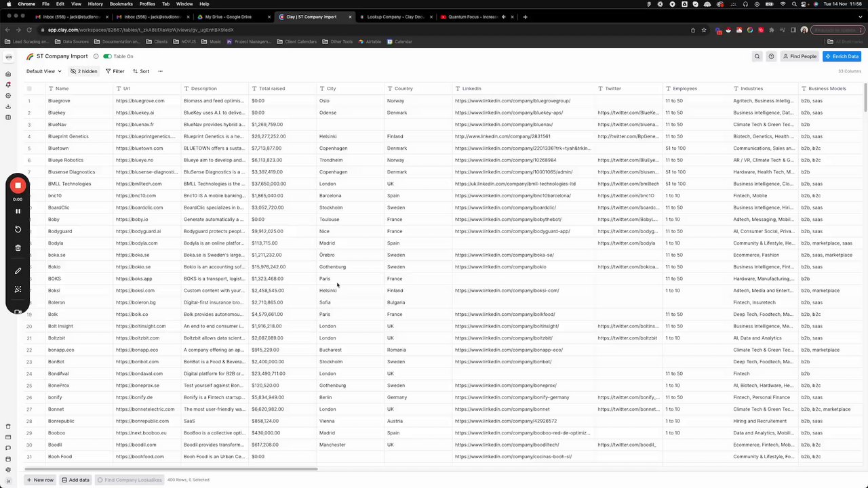Switch to My Drive - Google Drive tab
This screenshot has width=868, height=488.
click(233, 16)
